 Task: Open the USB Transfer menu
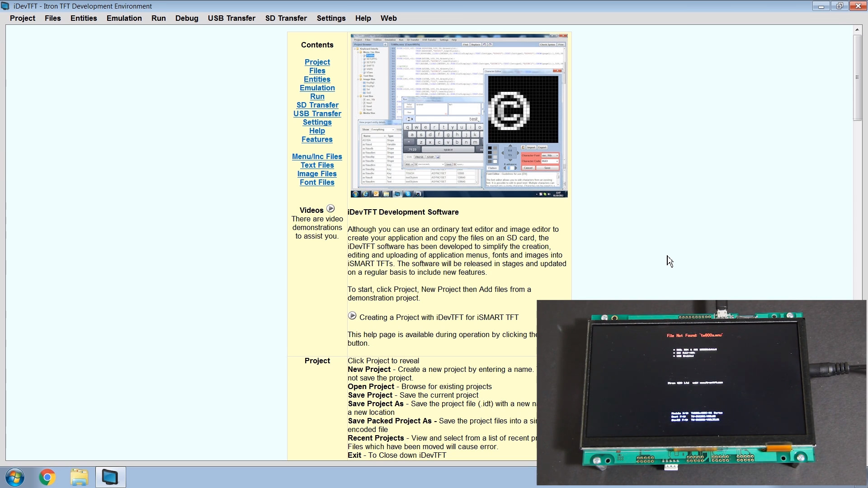point(231,18)
